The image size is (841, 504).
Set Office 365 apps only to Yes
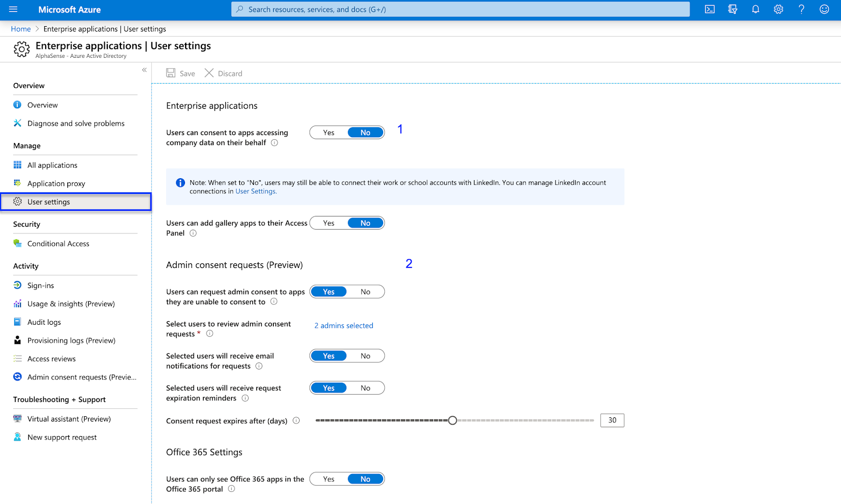[329, 479]
